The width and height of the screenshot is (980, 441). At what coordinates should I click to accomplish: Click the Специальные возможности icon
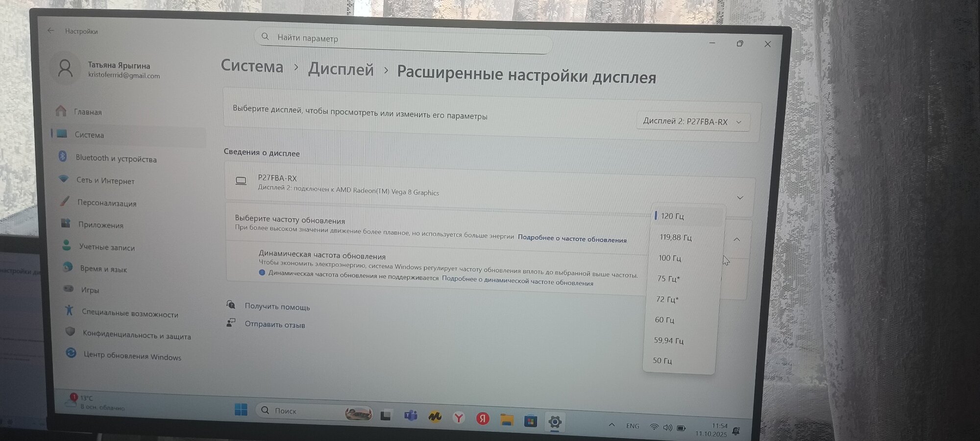69,310
